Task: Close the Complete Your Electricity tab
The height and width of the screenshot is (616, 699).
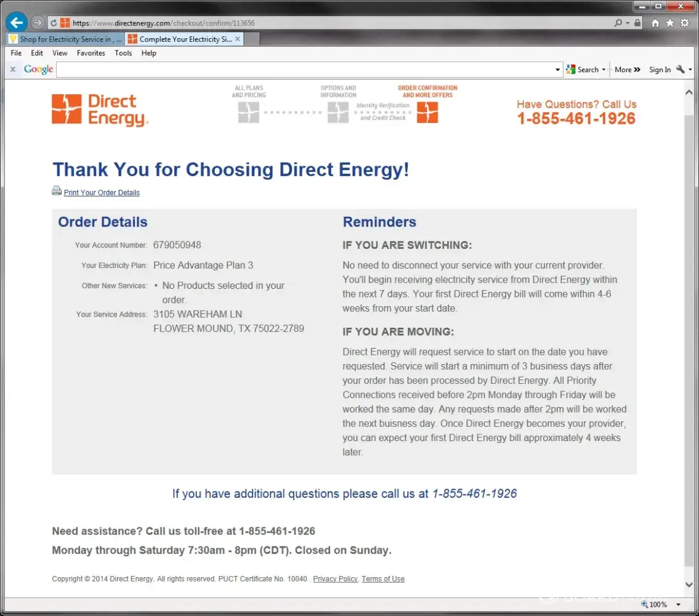Action: [238, 39]
